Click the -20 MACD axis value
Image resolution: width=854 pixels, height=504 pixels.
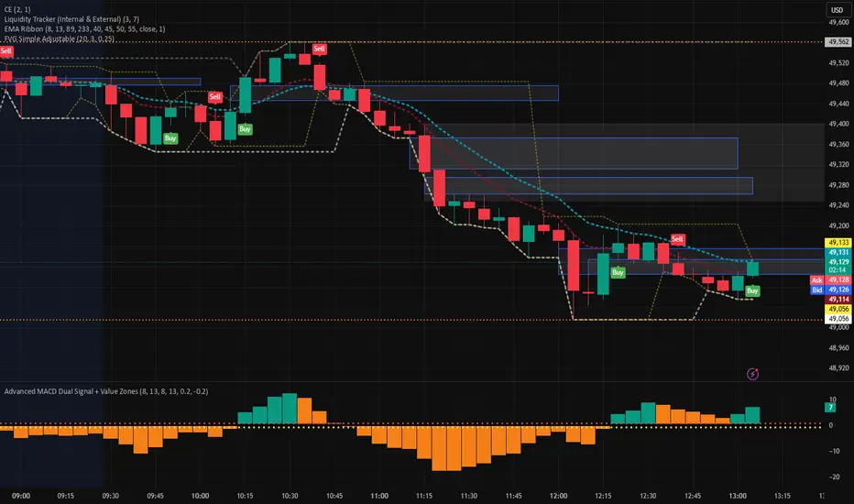pos(833,477)
